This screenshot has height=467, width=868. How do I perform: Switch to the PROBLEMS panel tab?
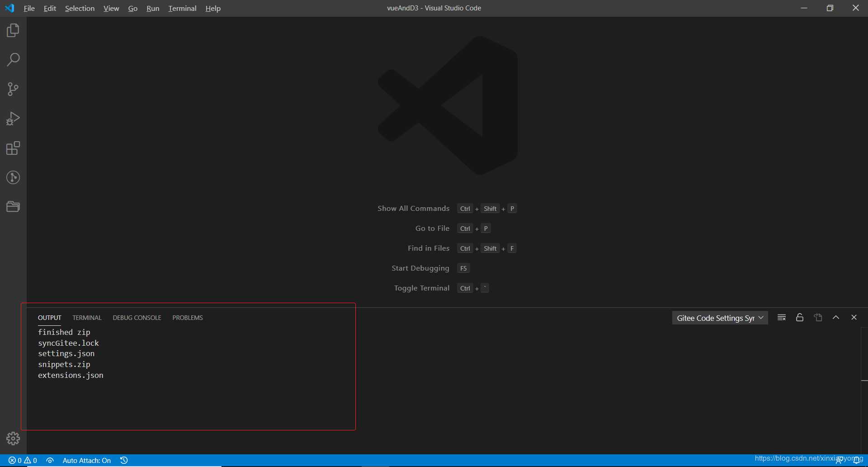pyautogui.click(x=188, y=318)
